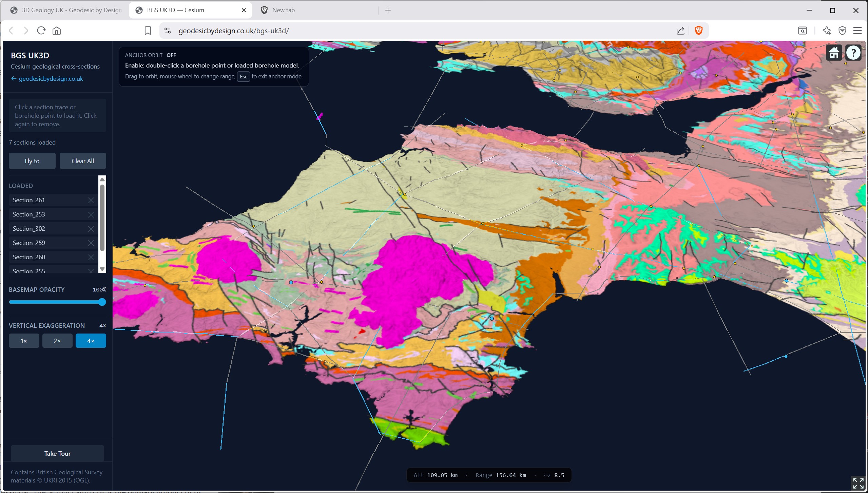Image resolution: width=868 pixels, height=493 pixels.
Task: Set vertical exaggeration to 2×
Action: [57, 341]
